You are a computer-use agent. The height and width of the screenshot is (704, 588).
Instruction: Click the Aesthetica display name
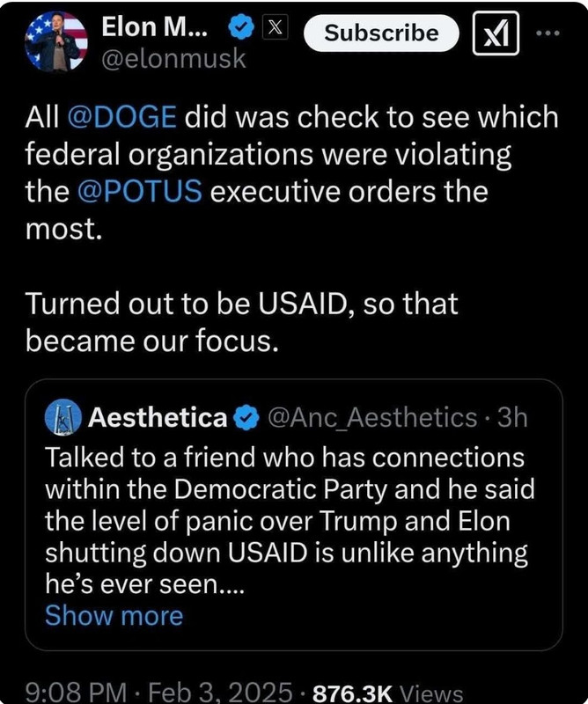pyautogui.click(x=158, y=417)
